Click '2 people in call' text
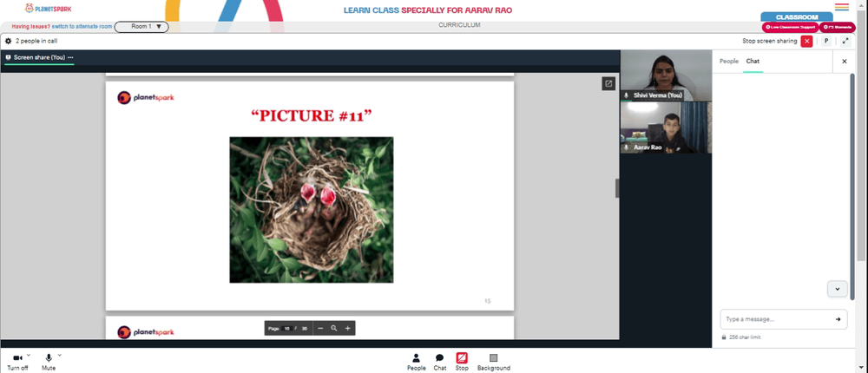This screenshot has height=373, width=868. pyautogui.click(x=36, y=41)
